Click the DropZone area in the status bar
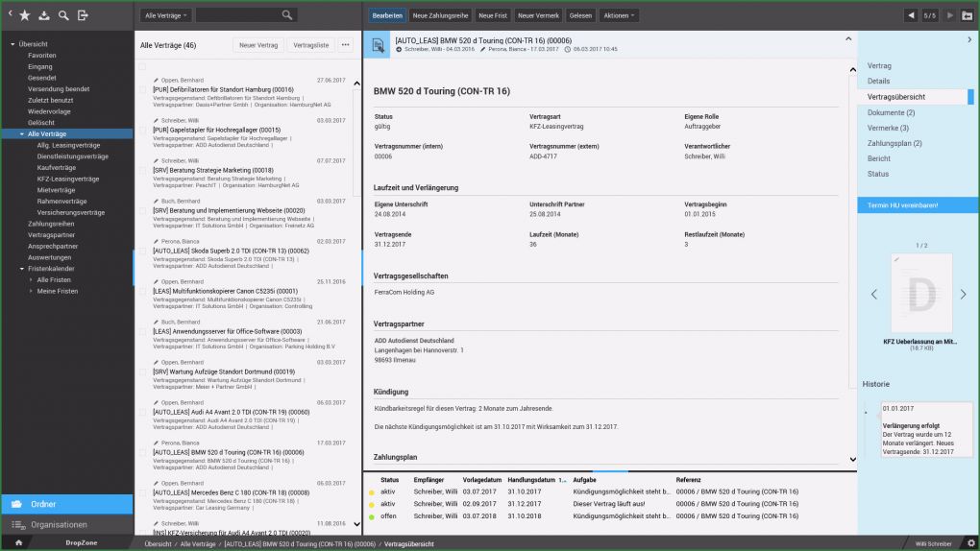 click(82, 543)
